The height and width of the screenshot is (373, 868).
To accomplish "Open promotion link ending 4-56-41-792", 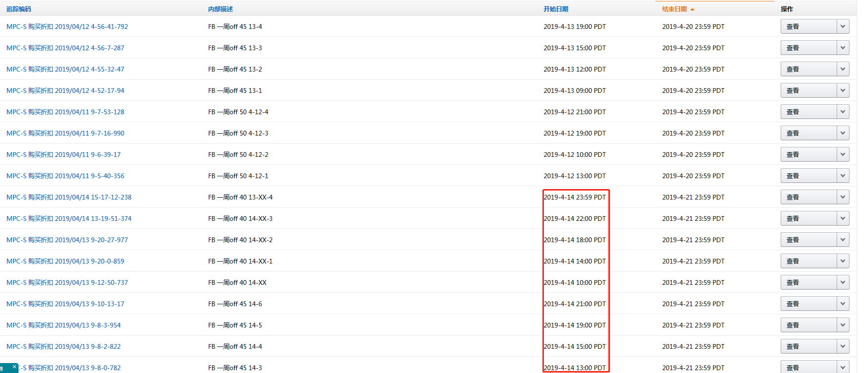I will click(x=67, y=27).
